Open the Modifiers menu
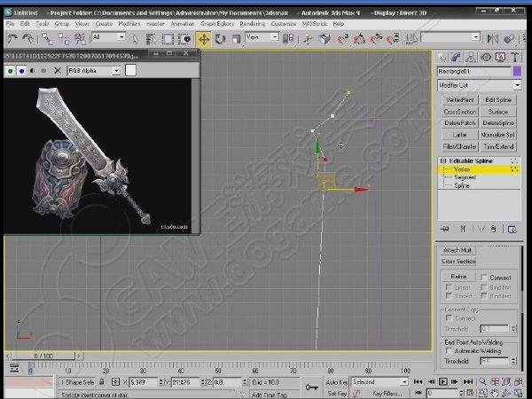Screen dimensions: 532x399 click(x=129, y=24)
